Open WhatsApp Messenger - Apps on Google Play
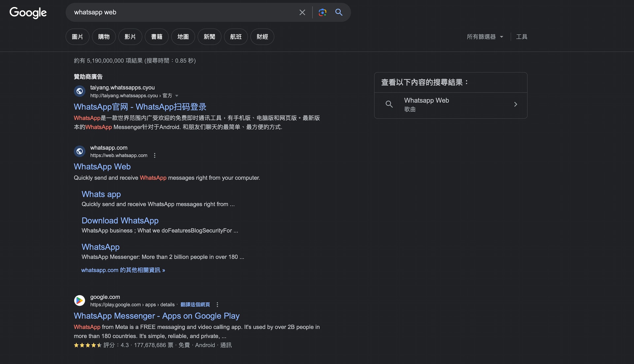Screen dimensions: 634x364 [157, 316]
